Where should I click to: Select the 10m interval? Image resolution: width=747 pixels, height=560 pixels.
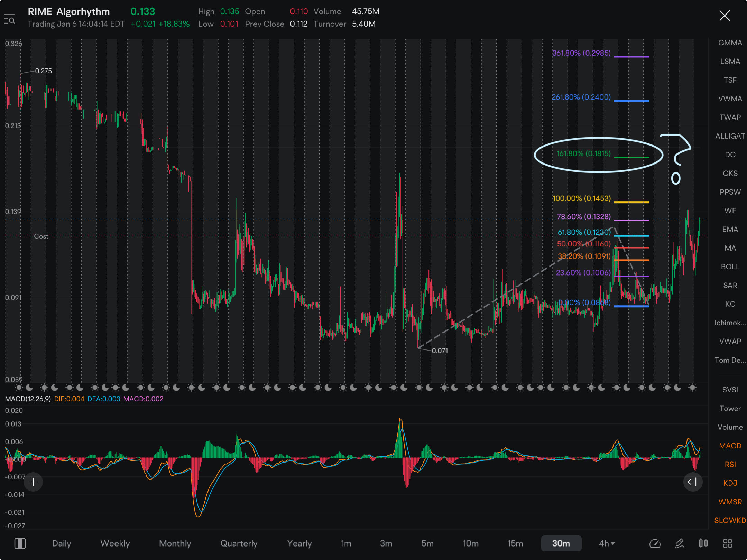click(471, 543)
